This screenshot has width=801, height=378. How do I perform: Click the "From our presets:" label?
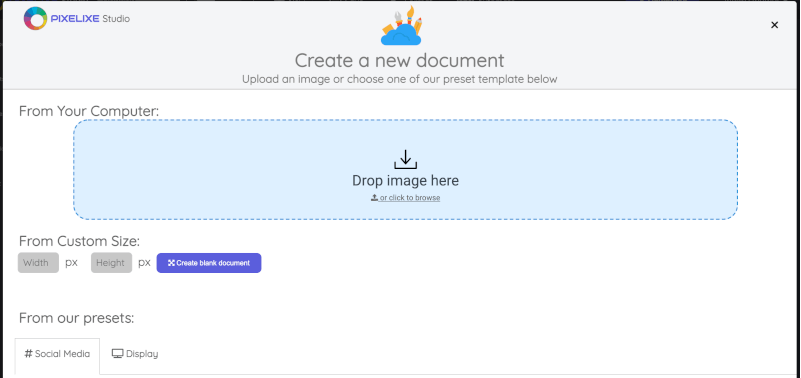click(76, 318)
